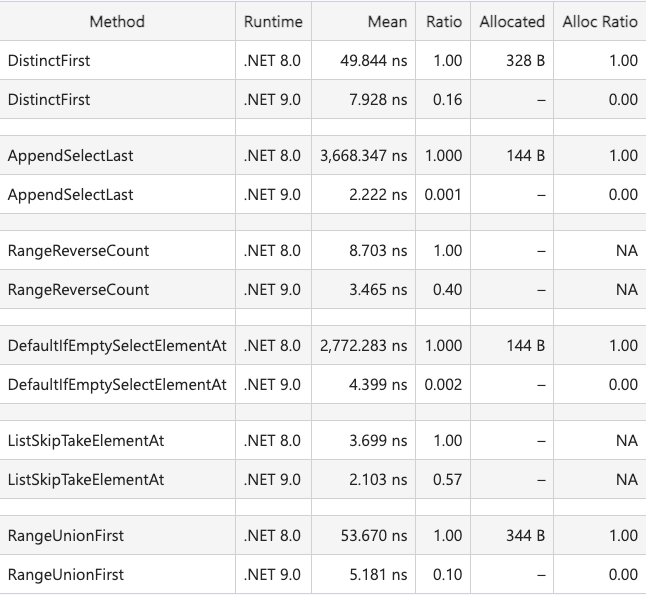Select the DefaultIfEmptySelectElementAt .NET 8.0 method cell
Image resolution: width=646 pixels, height=595 pixels.
[117, 345]
